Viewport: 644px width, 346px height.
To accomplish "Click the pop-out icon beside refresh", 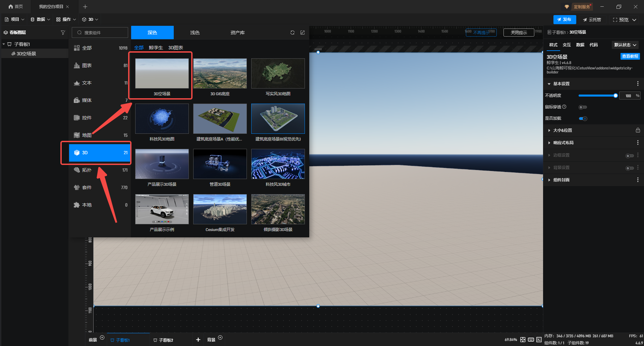I will click(303, 33).
